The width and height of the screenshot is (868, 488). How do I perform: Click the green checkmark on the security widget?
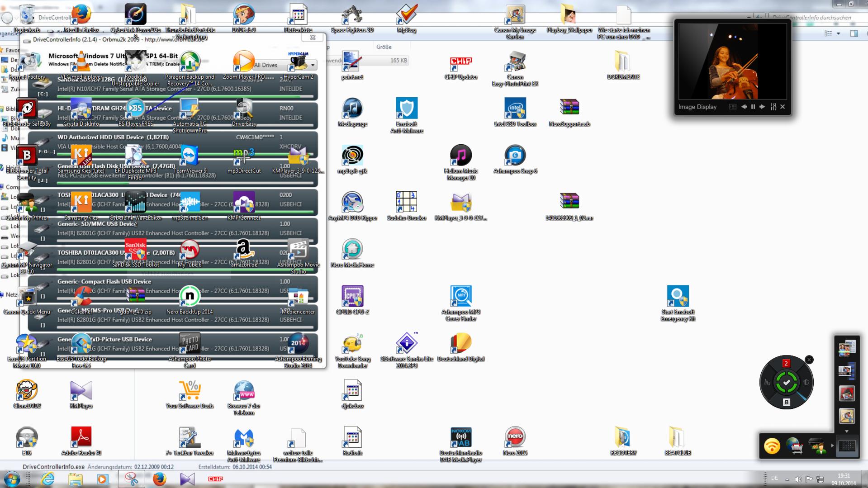(x=787, y=383)
